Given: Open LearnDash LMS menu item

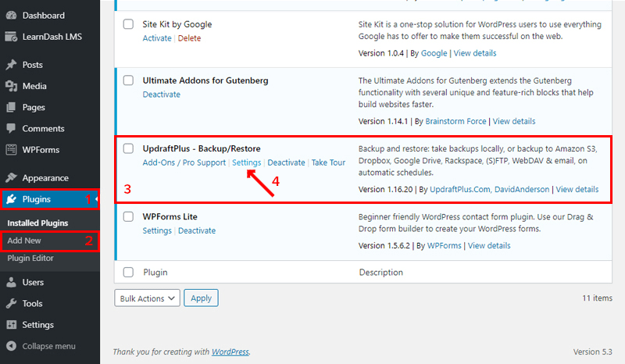Looking at the screenshot, I should point(52,37).
